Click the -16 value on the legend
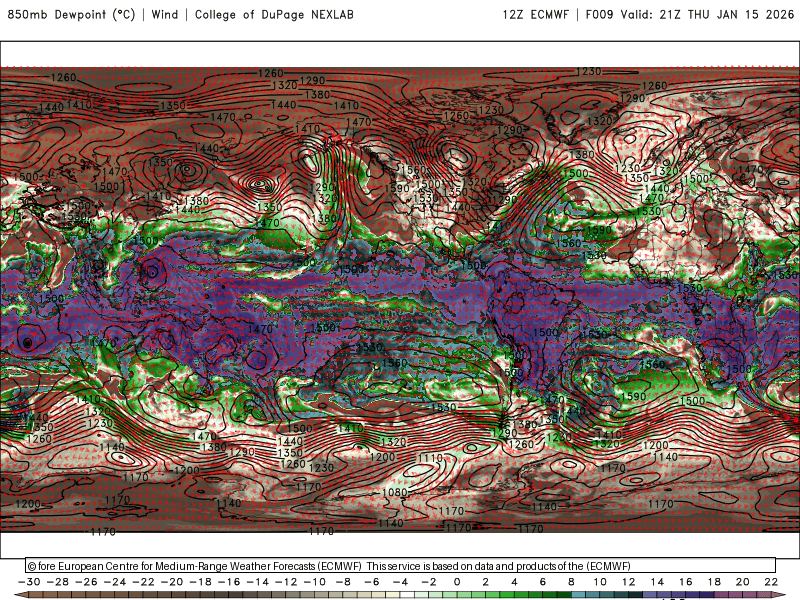 pyautogui.click(x=229, y=582)
